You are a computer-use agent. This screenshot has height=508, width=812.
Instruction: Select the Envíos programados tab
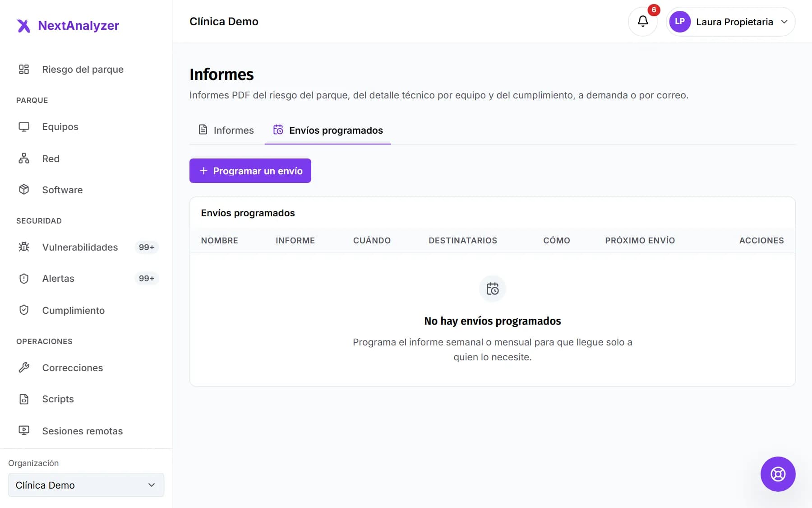328,130
